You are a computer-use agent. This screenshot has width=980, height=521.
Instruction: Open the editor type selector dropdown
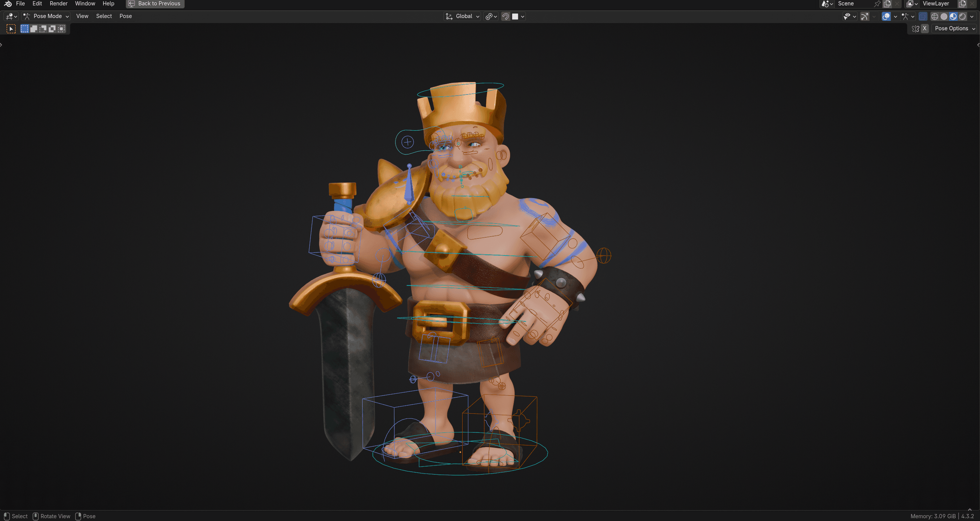tap(11, 16)
